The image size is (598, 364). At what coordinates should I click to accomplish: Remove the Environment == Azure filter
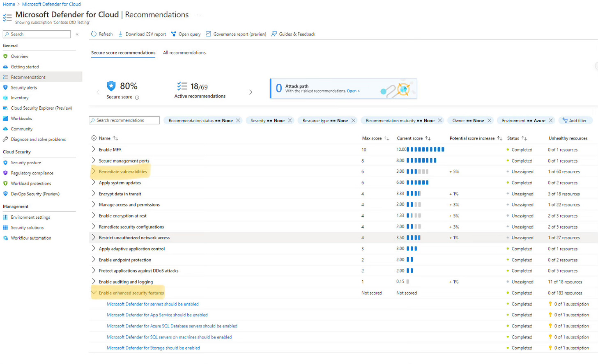tap(551, 120)
